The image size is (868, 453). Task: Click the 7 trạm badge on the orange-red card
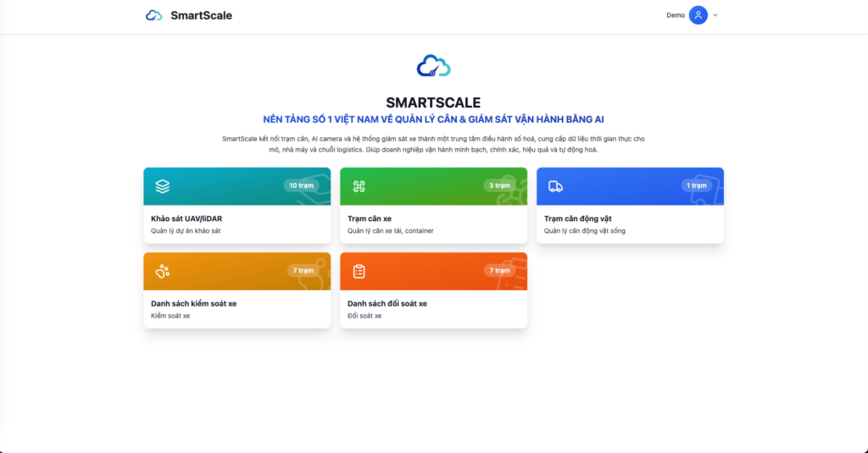[x=499, y=270]
